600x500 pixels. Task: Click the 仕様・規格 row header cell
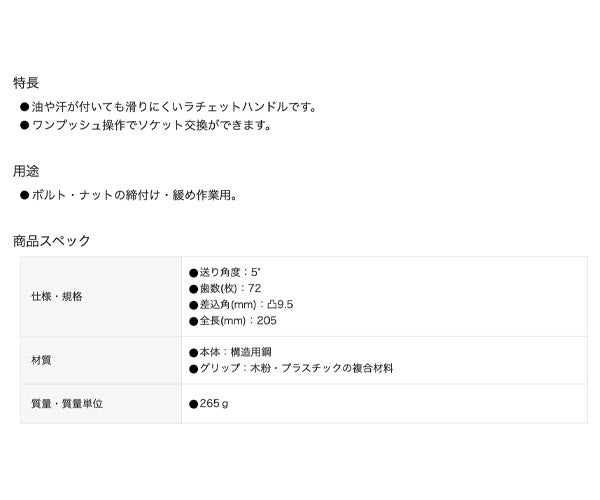click(58, 297)
